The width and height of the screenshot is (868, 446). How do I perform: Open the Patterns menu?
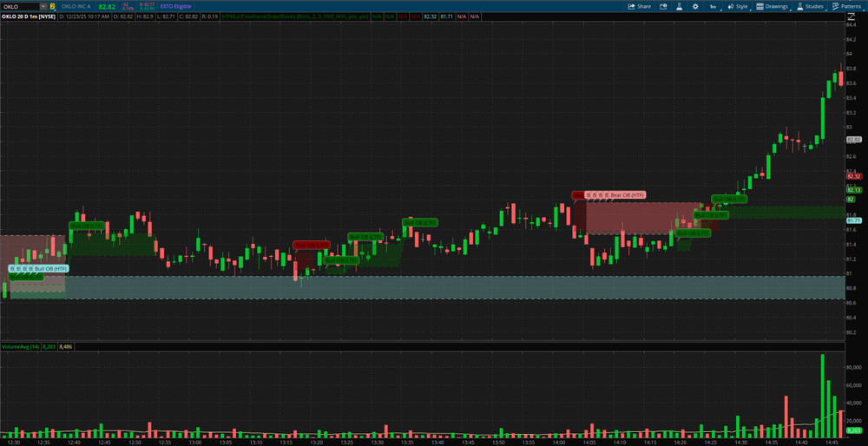click(846, 6)
